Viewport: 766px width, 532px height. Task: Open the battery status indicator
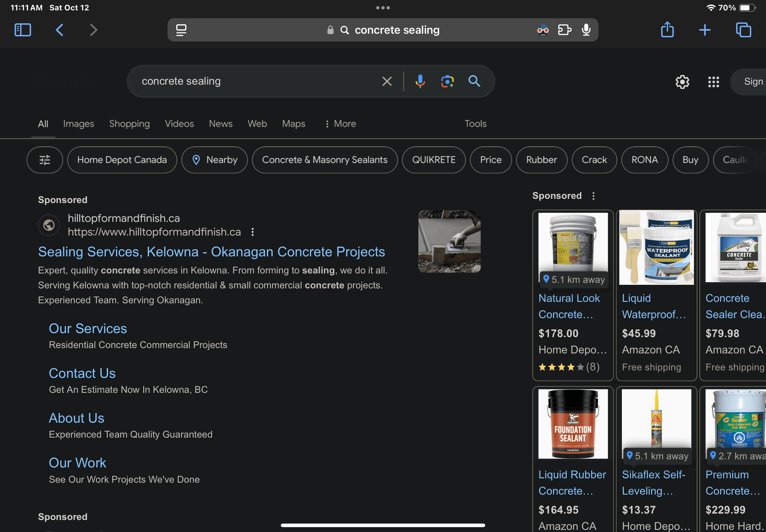pos(747,8)
